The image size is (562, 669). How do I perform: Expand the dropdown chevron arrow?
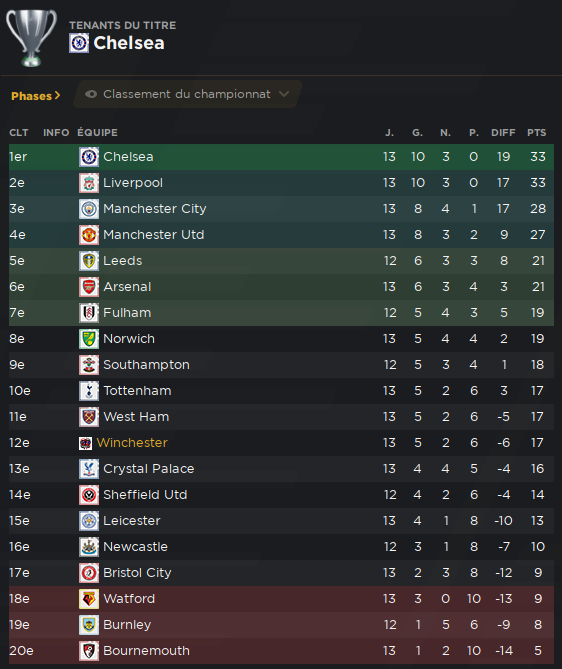coord(284,94)
